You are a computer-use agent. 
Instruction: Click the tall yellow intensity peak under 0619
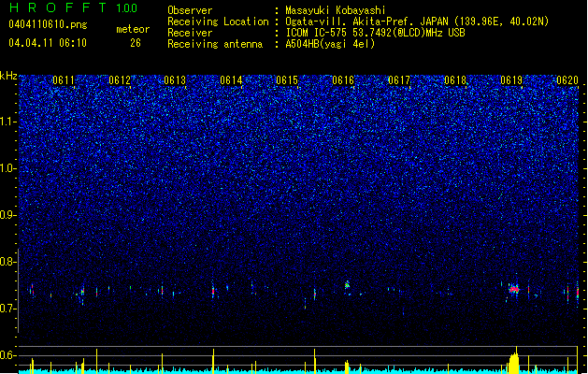pyautogui.click(x=514, y=361)
